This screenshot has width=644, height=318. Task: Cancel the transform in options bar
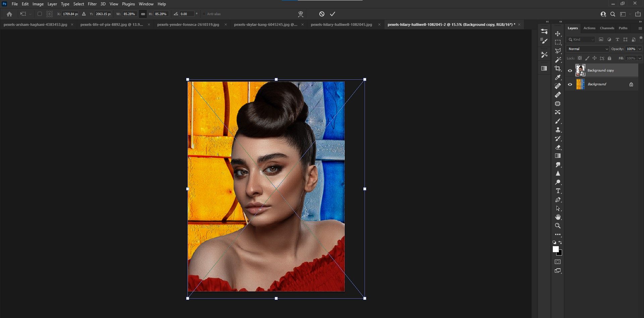322,14
